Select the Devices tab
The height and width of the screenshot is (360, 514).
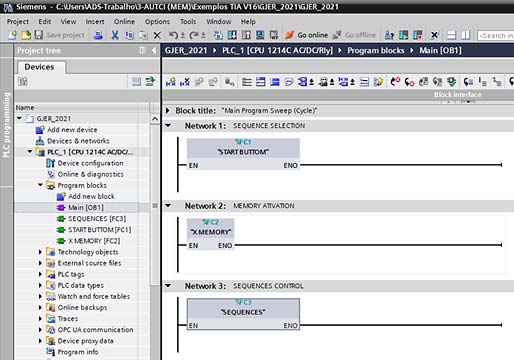(x=39, y=67)
